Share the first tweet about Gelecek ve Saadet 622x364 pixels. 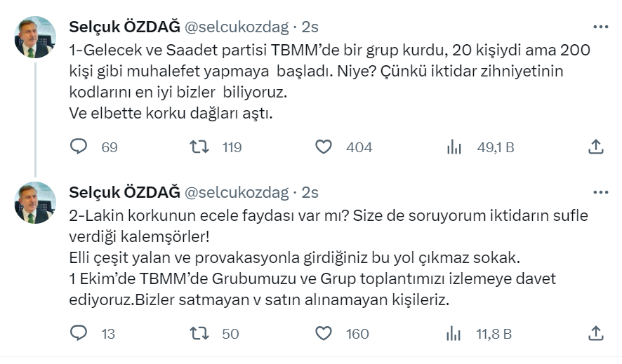pos(595,147)
